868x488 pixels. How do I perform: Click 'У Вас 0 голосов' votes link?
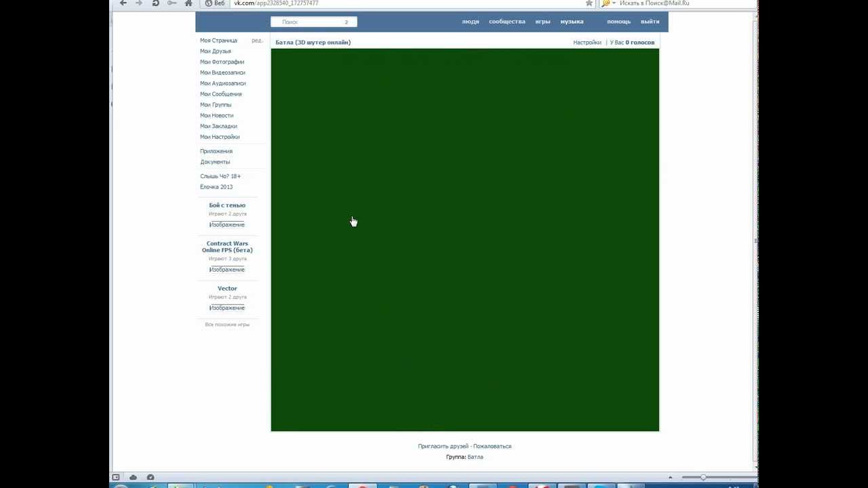click(632, 43)
